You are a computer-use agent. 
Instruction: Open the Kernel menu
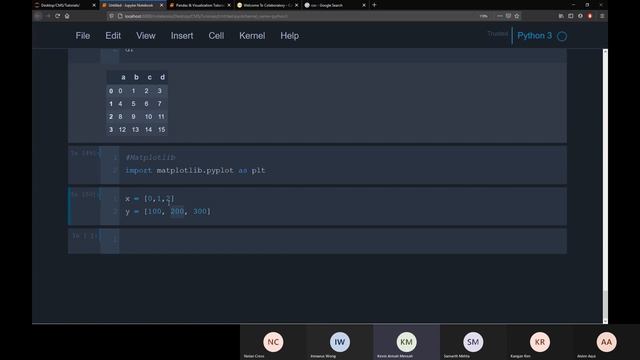click(x=252, y=36)
